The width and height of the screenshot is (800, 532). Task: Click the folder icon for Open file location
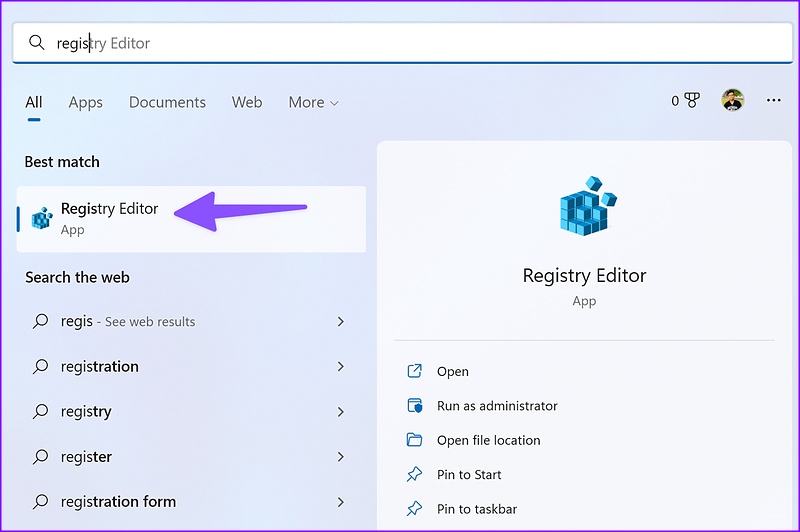(414, 440)
